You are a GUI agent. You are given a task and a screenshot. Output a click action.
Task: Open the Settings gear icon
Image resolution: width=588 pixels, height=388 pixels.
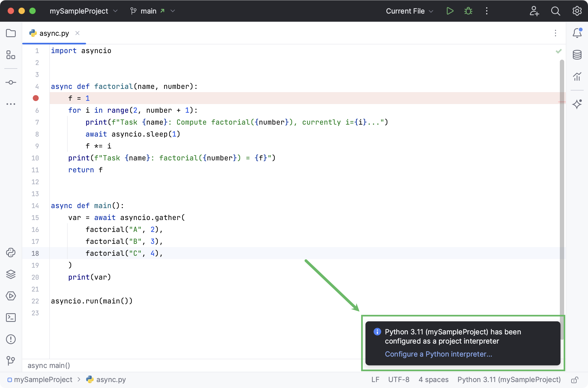[577, 11]
